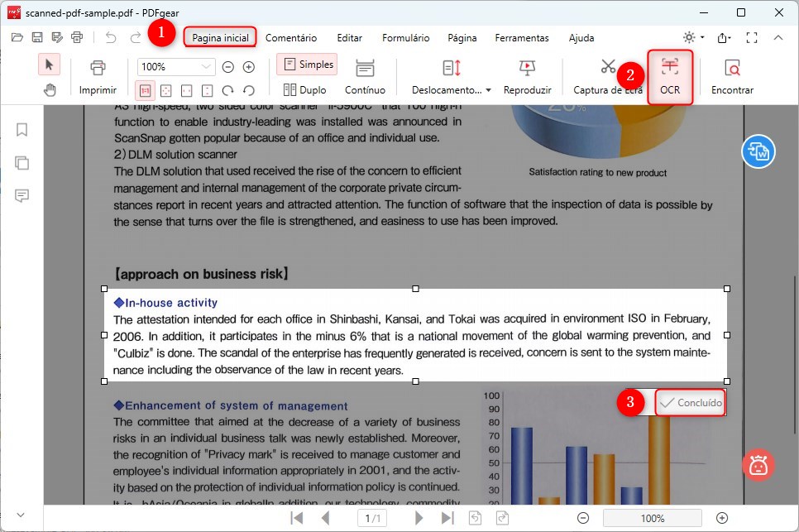The width and height of the screenshot is (799, 532).
Task: Collapse the ribbon with the chevron arrow
Action: coord(778,38)
